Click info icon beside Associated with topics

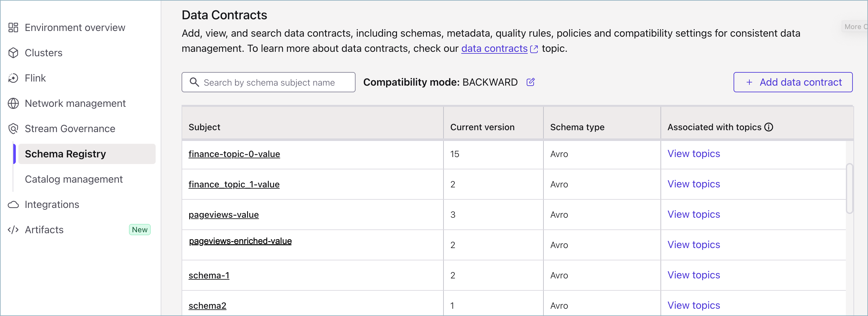click(769, 127)
